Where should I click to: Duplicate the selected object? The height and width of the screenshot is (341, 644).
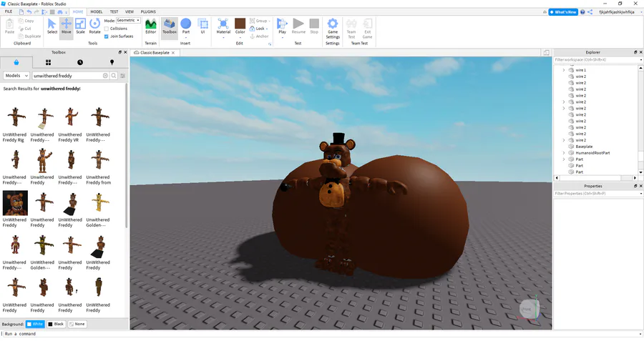[x=29, y=36]
